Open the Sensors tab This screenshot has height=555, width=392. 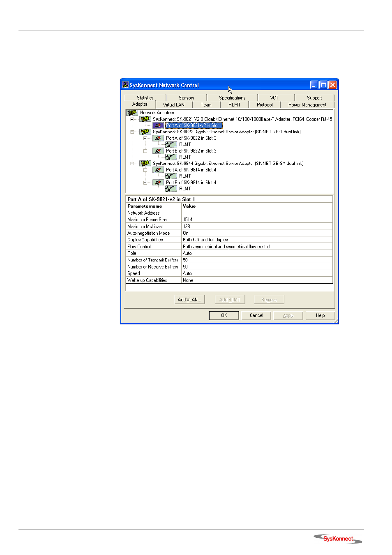[x=187, y=98]
